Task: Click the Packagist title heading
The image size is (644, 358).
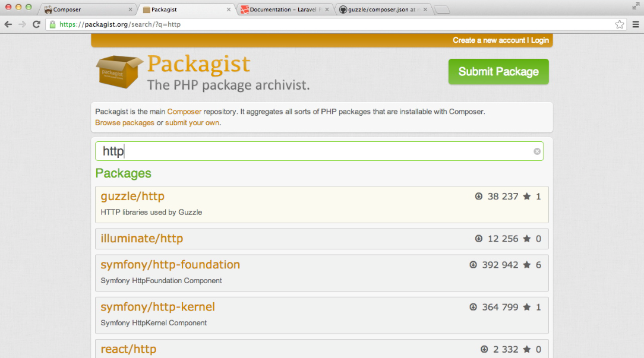Action: pos(198,64)
